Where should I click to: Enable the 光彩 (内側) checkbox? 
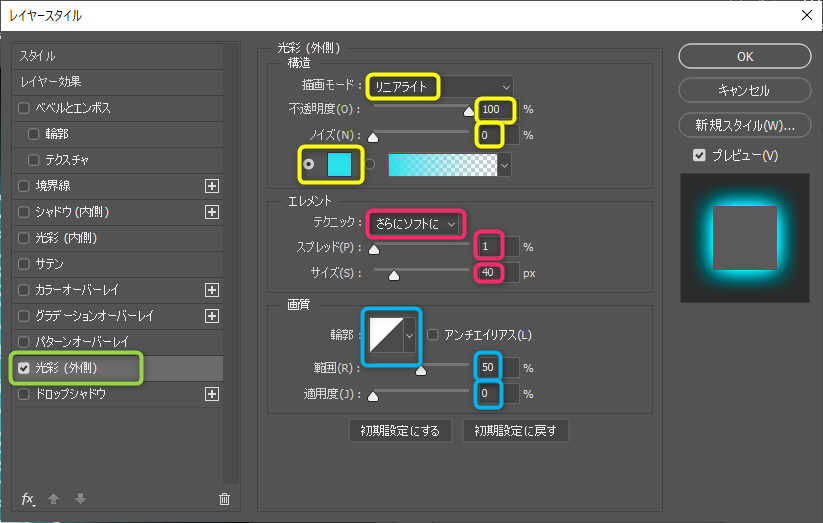click(24, 238)
